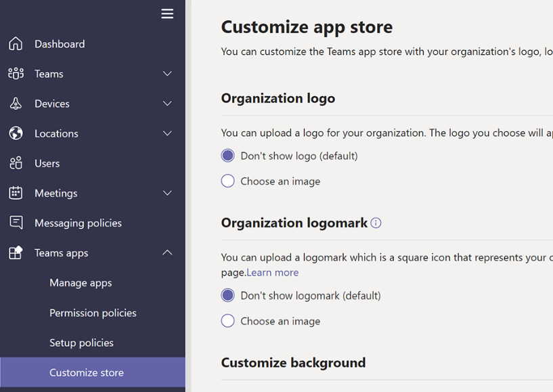553x392 pixels.
Task: Click the Devices label in sidebar
Action: click(52, 104)
